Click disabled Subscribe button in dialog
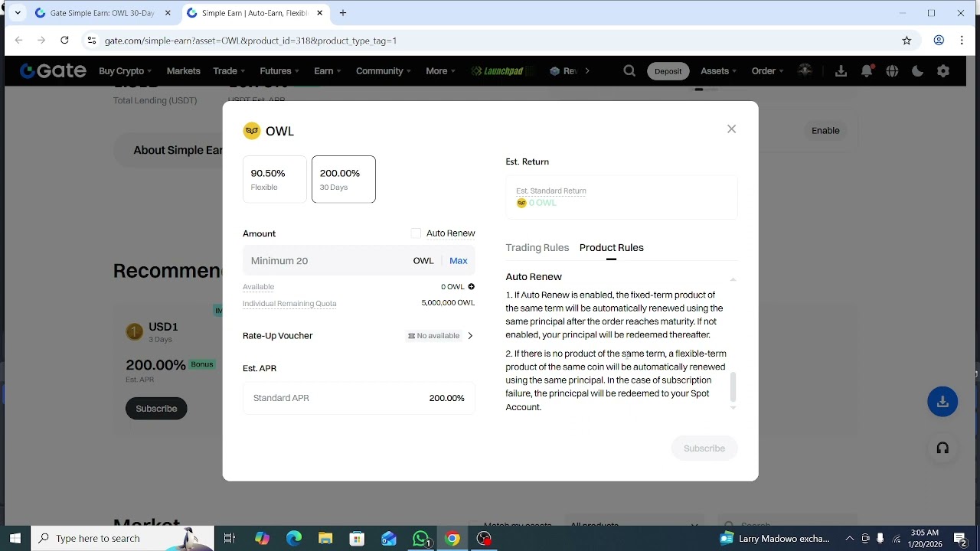 coord(704,448)
